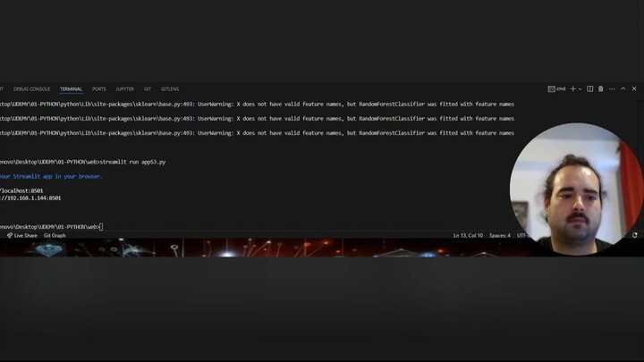Screen dimensions: 644x362
Task: Close the terminal panel with X
Action: [634, 89]
